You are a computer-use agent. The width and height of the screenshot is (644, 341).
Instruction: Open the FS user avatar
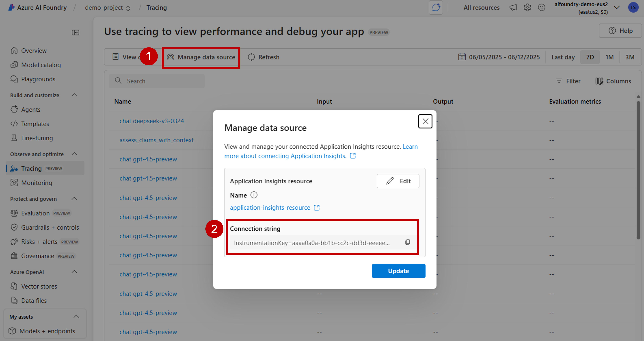(633, 8)
